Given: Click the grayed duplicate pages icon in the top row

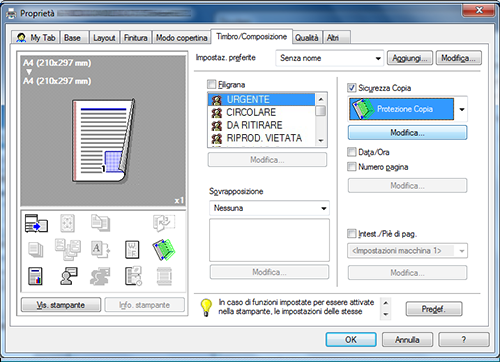Looking at the screenshot, I should point(100,223).
